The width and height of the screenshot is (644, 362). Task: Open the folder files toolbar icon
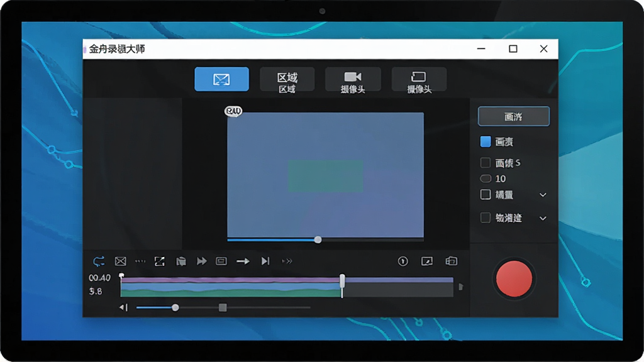[x=181, y=261]
